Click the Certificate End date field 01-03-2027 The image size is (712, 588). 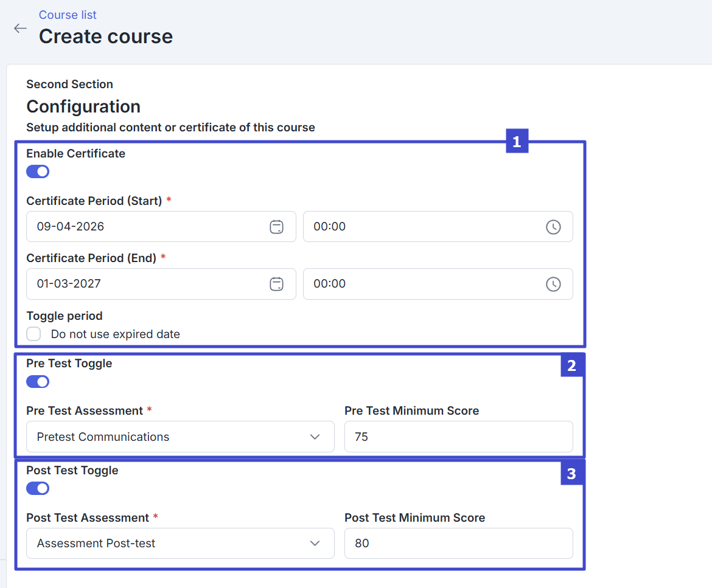pyautogui.click(x=146, y=284)
